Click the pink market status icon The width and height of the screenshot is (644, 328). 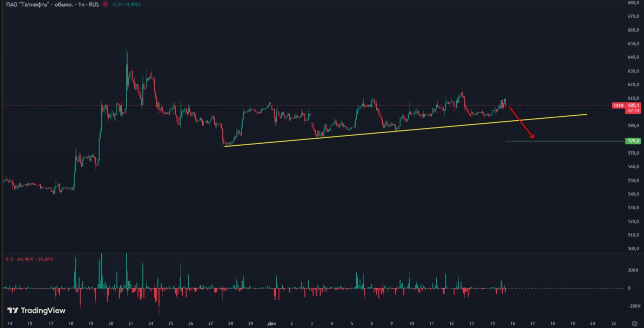coord(105,4)
